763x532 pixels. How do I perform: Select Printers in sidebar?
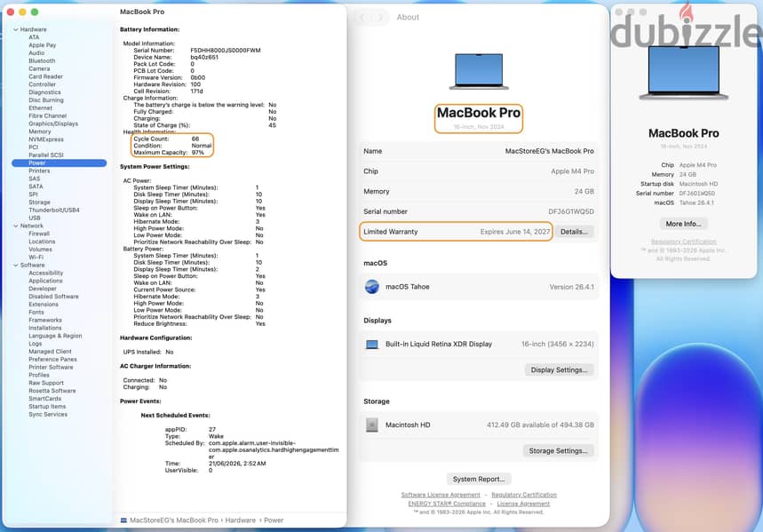click(x=39, y=171)
